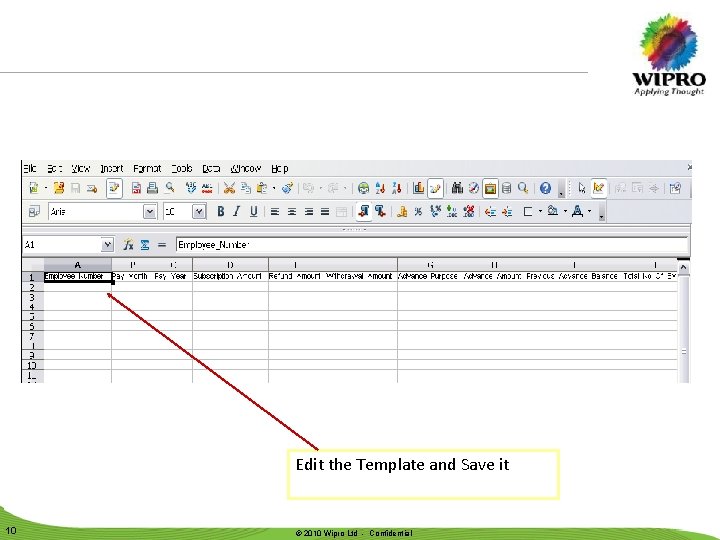Toggle Justified alignment
Screen dimensions: 720x540
(325, 212)
